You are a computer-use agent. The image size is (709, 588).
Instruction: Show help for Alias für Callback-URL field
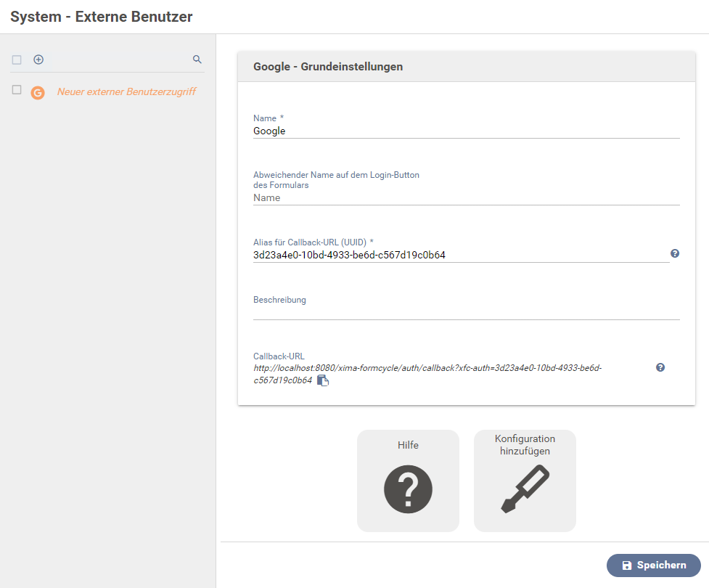tap(675, 253)
